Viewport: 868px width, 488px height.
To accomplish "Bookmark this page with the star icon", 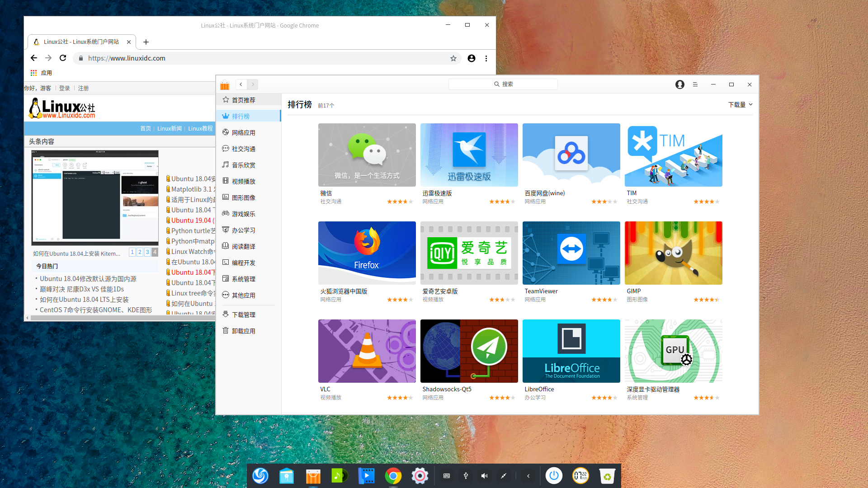I will tap(453, 58).
